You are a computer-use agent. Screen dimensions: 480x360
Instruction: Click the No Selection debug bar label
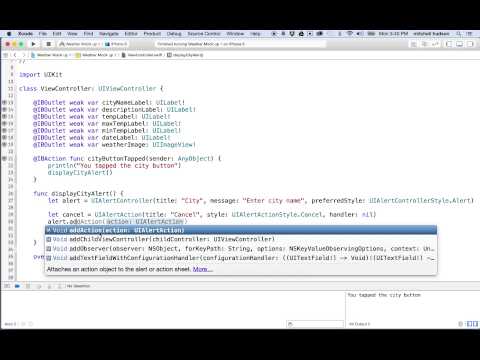coord(78,286)
